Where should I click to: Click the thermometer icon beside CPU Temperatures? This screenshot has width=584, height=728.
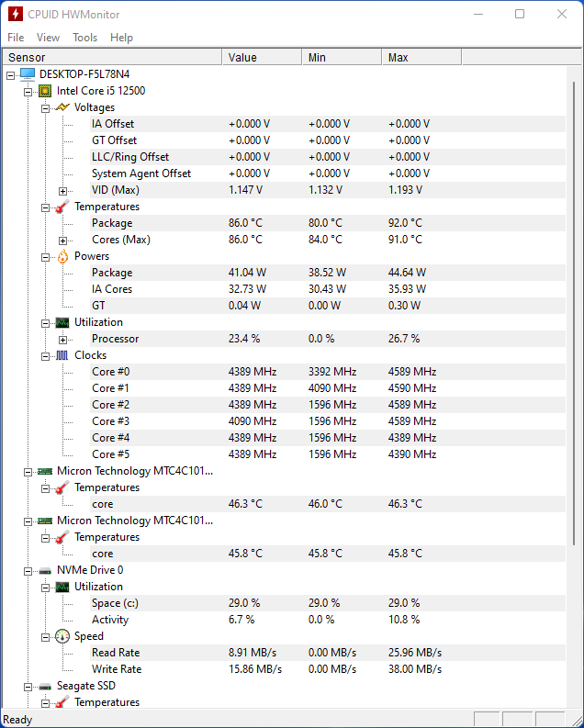click(62, 207)
